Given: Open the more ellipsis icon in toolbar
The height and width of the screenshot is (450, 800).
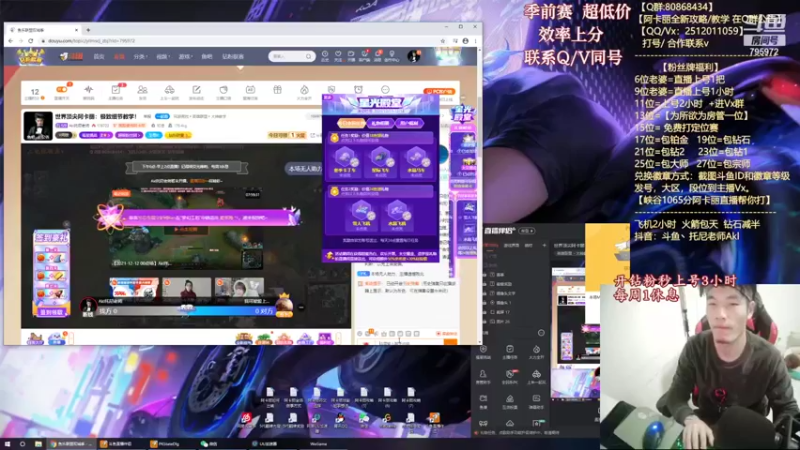Looking at the screenshot, I should 385,90.
